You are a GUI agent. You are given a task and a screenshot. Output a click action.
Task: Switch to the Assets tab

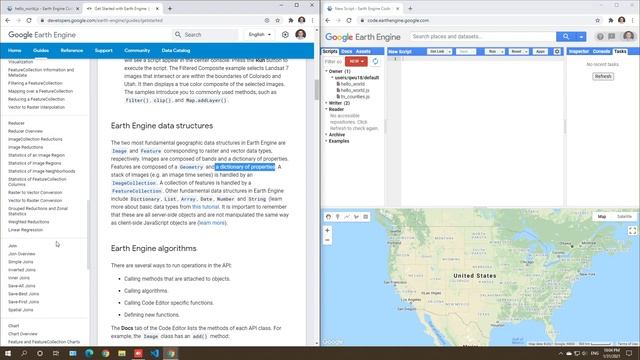coord(363,51)
